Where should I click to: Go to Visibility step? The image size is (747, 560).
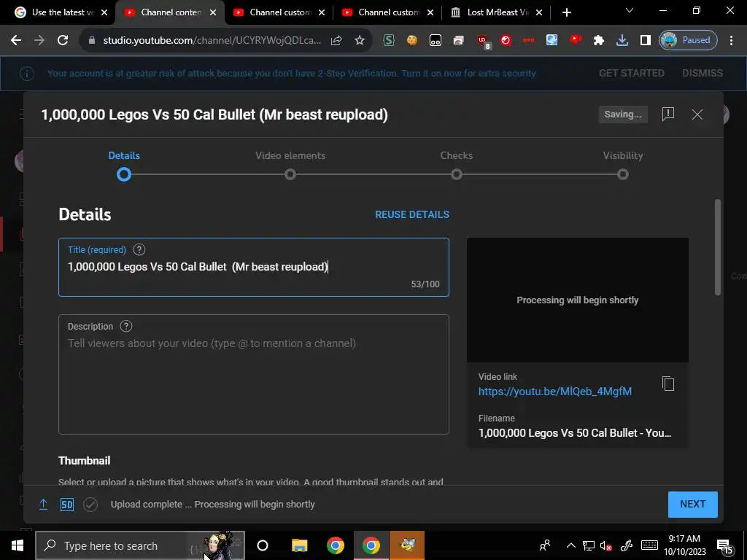[623, 165]
